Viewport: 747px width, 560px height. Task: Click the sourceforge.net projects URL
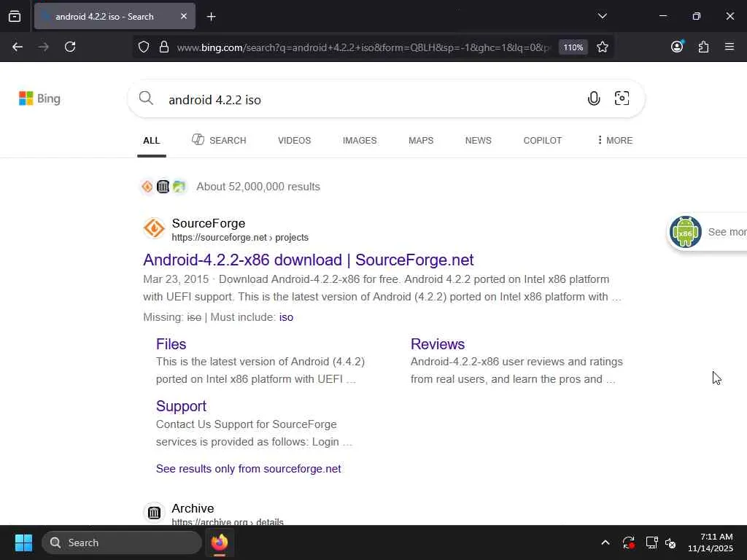[240, 237]
